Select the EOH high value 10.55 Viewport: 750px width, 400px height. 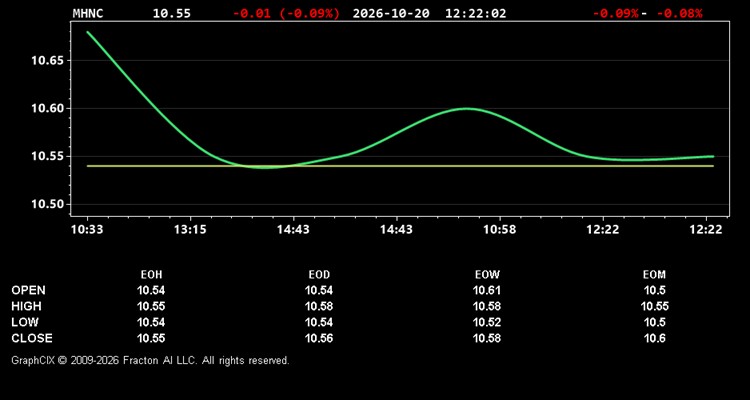coord(151,306)
